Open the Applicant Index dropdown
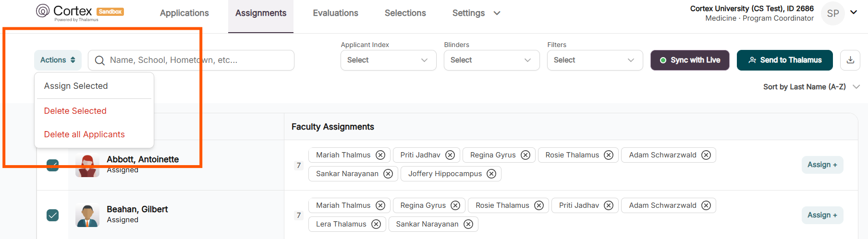This screenshot has width=868, height=239. (x=388, y=60)
